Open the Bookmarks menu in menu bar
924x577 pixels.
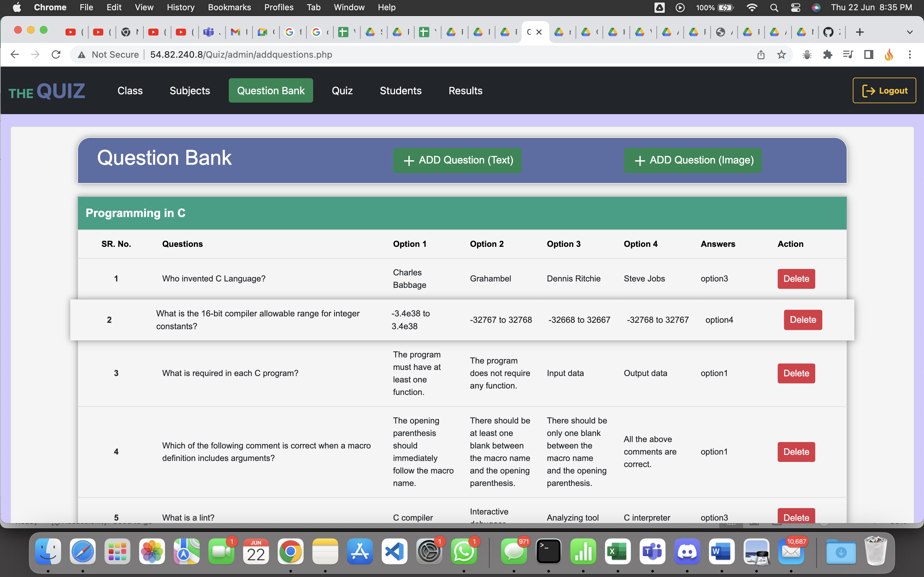[229, 7]
